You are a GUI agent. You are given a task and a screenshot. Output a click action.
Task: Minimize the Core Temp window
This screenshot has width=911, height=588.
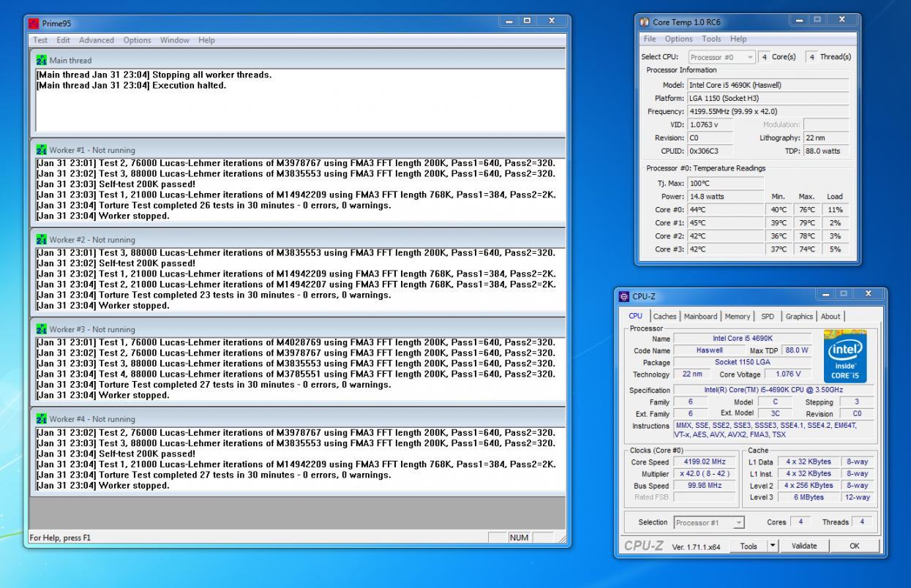click(x=799, y=20)
